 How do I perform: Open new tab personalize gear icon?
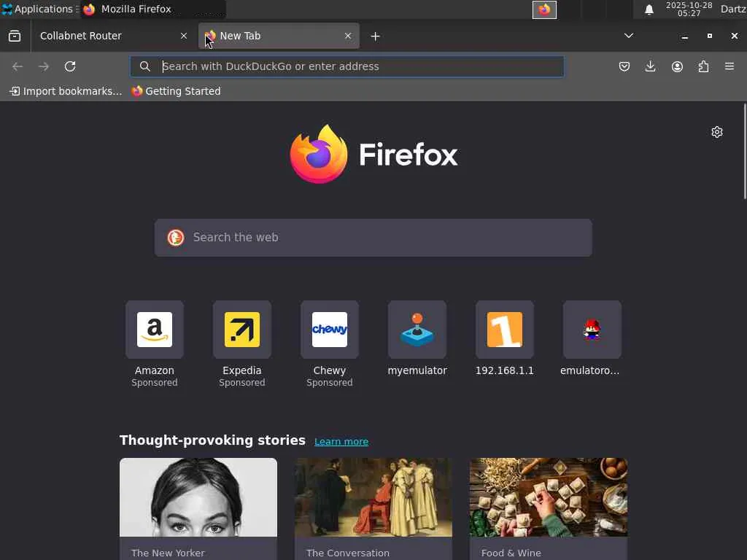[717, 132]
